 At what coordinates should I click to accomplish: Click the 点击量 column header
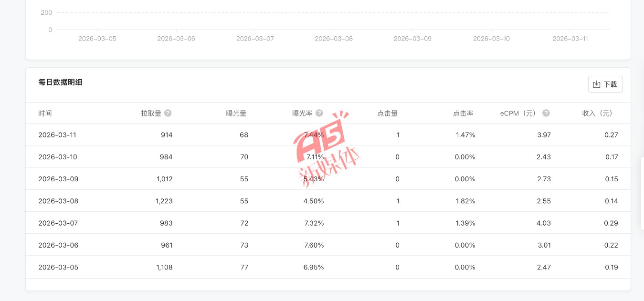pyautogui.click(x=387, y=113)
